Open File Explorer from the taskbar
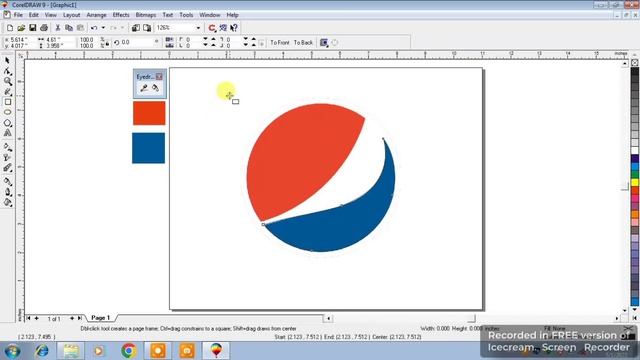 [x=71, y=351]
